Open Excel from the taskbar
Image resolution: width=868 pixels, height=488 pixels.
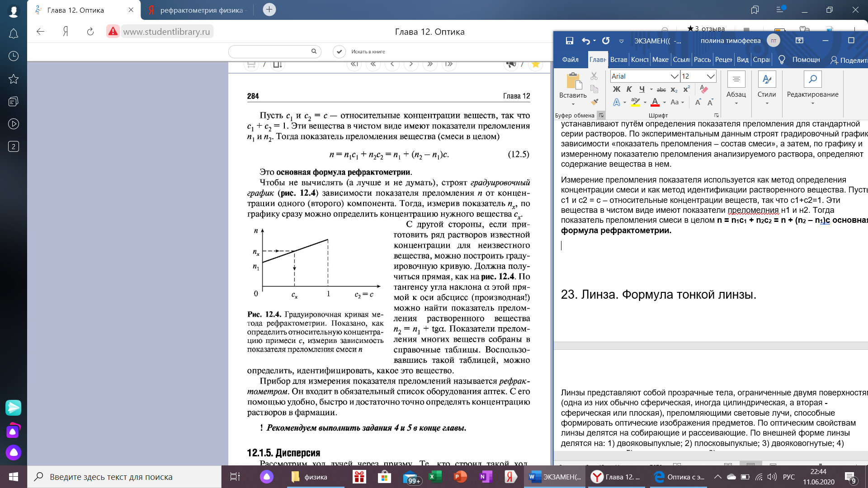(435, 477)
